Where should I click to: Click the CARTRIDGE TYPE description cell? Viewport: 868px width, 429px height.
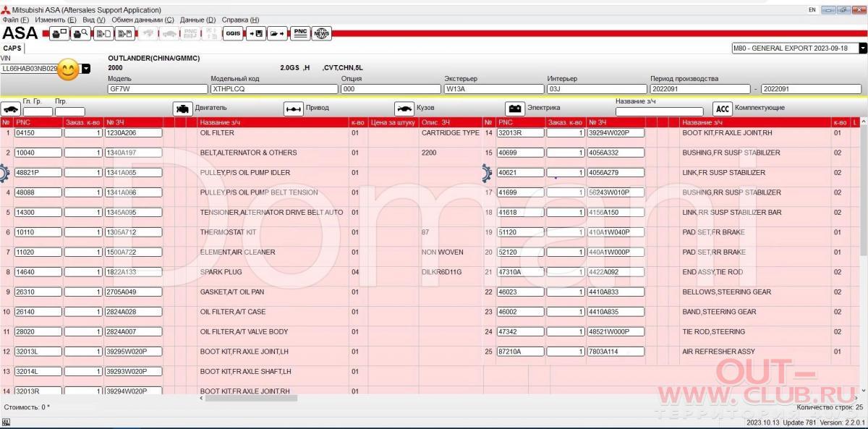[450, 133]
